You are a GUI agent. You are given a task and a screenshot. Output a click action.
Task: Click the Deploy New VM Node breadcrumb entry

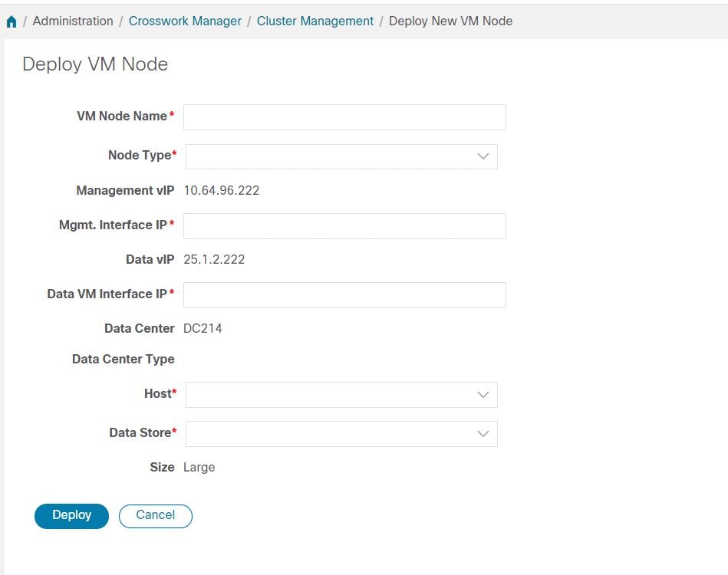(x=450, y=21)
